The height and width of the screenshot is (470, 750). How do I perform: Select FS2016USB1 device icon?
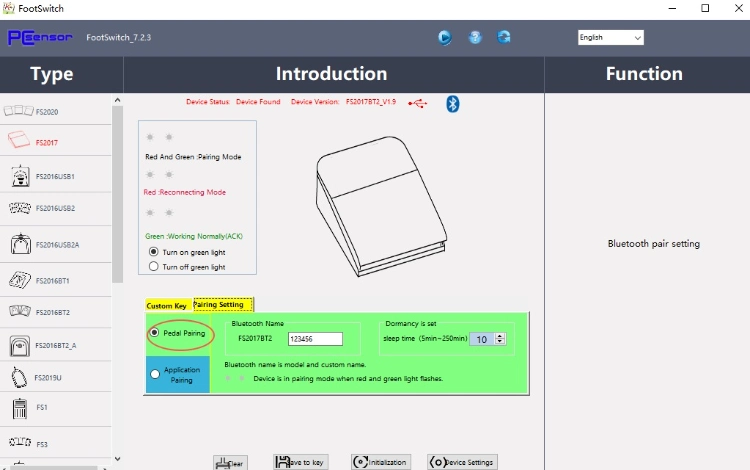click(x=20, y=176)
